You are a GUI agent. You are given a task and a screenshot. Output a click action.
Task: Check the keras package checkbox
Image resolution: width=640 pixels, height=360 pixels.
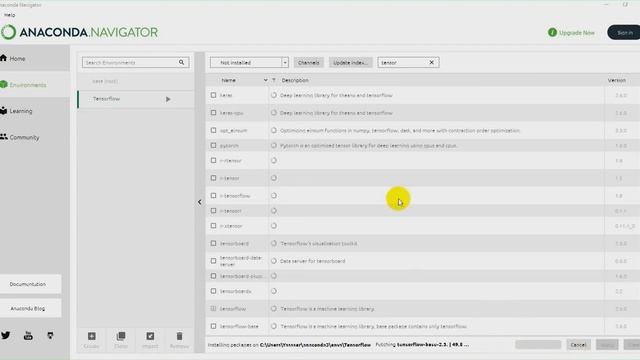[213, 95]
